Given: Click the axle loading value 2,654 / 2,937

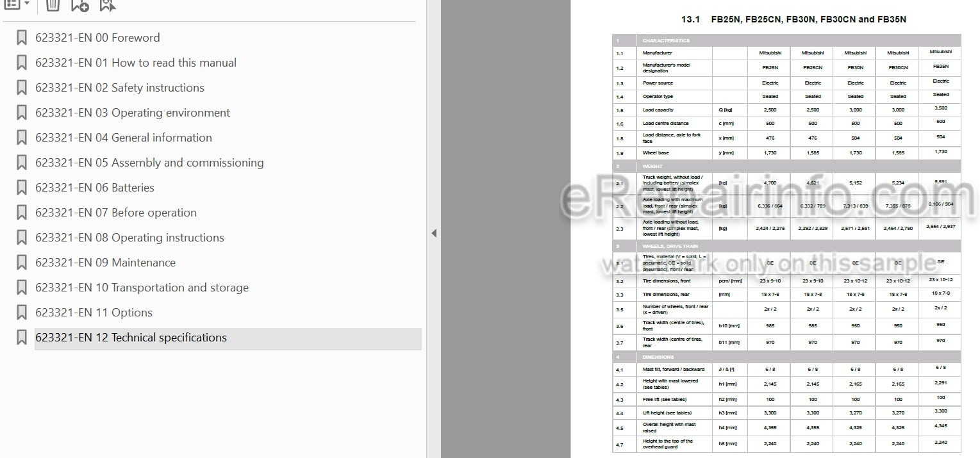Looking at the screenshot, I should coord(940,226).
